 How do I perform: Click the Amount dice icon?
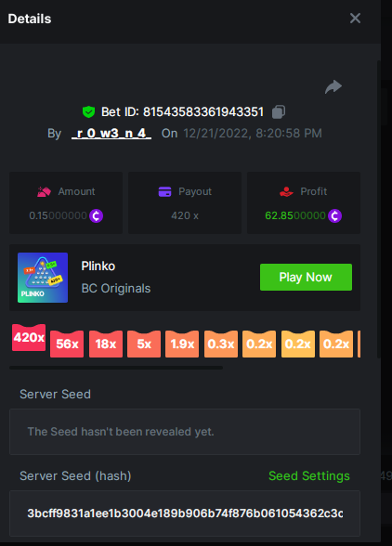tap(44, 191)
